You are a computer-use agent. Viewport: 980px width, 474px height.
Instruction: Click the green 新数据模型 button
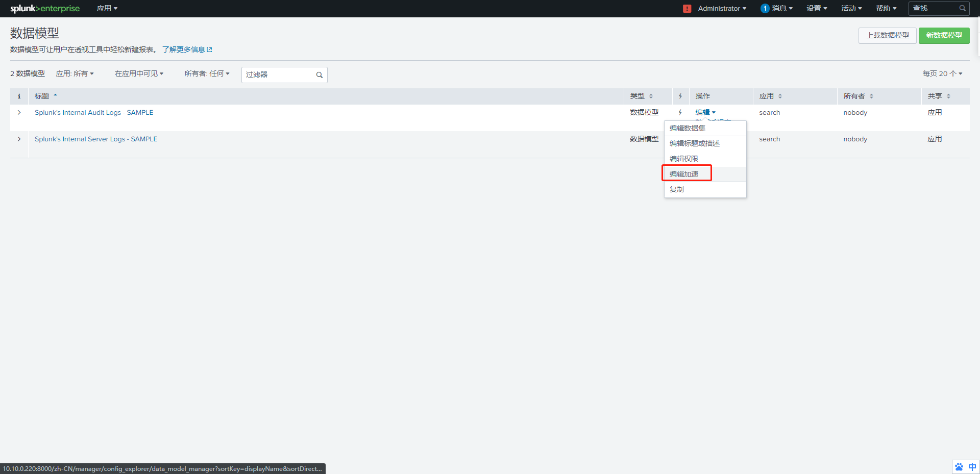(x=944, y=36)
